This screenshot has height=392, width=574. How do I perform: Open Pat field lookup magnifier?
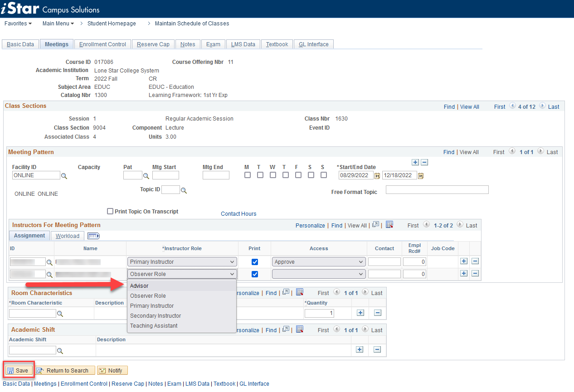(x=146, y=176)
